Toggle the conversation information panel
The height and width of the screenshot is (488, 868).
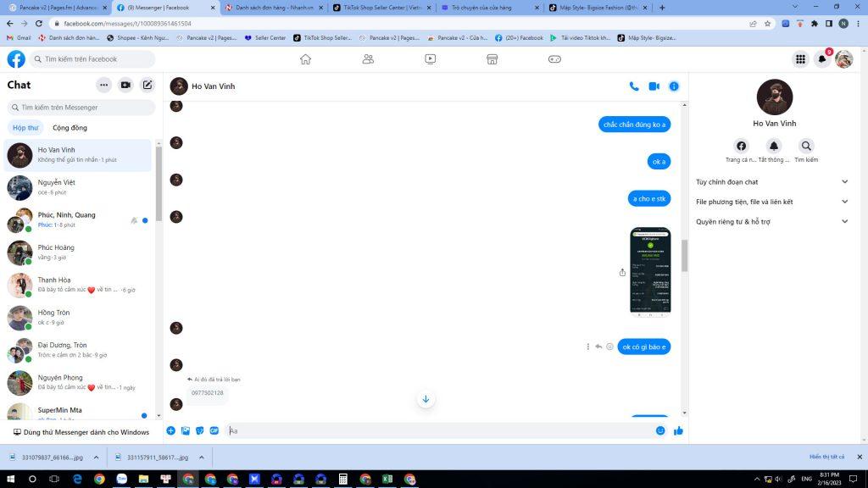(674, 86)
